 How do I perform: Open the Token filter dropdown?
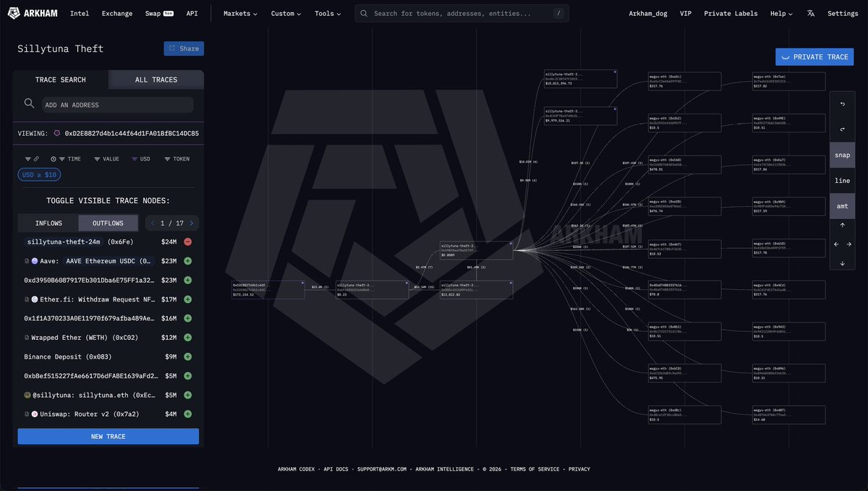pyautogui.click(x=176, y=158)
